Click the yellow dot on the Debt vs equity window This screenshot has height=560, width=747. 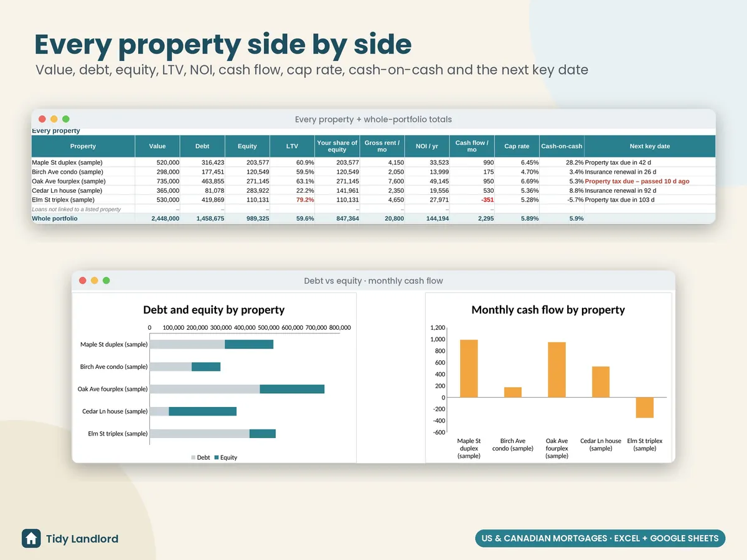[x=95, y=281]
